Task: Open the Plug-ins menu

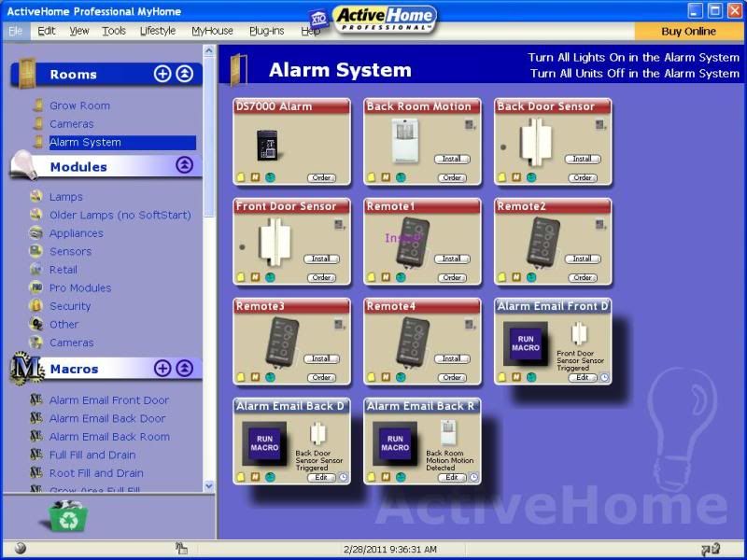Action: [267, 31]
